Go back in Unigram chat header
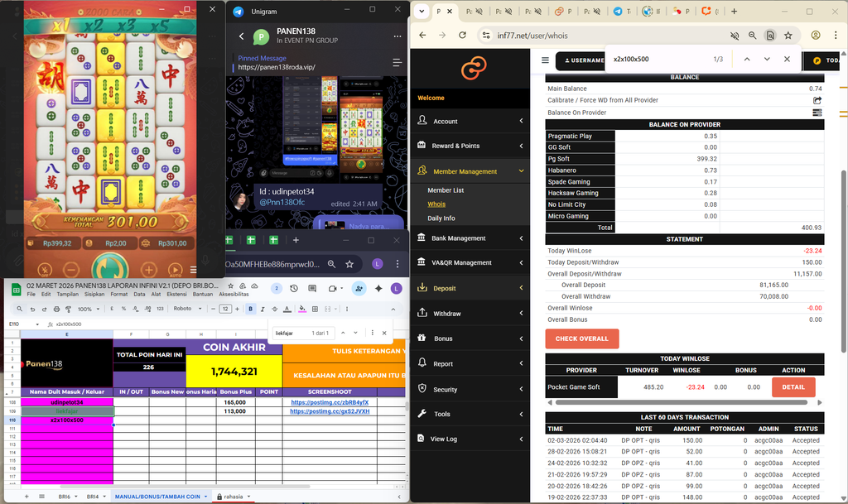 pos(241,36)
